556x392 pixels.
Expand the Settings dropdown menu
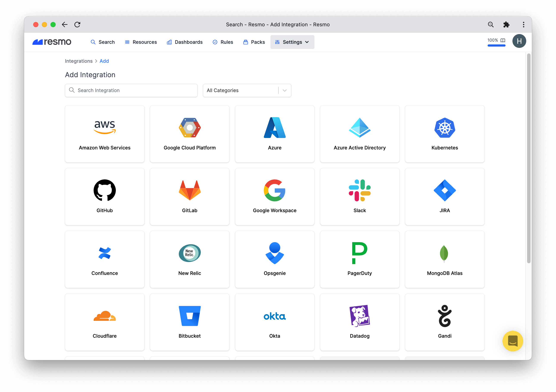click(292, 42)
